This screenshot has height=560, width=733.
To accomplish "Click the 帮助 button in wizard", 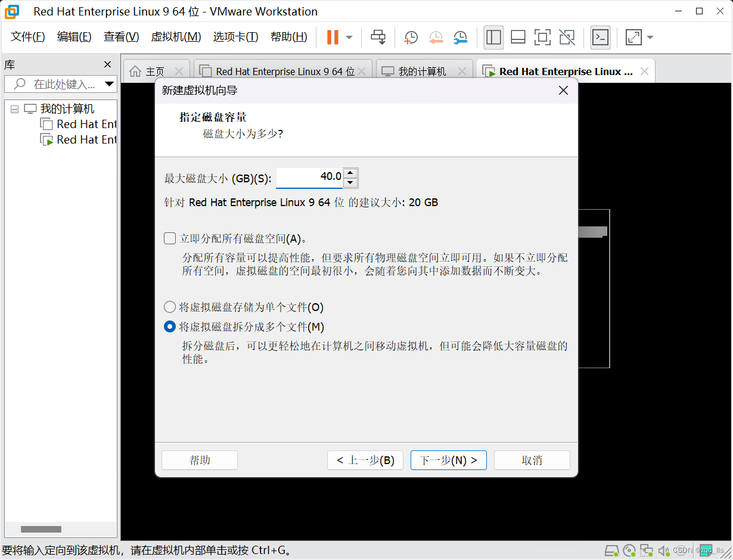I will 200,460.
